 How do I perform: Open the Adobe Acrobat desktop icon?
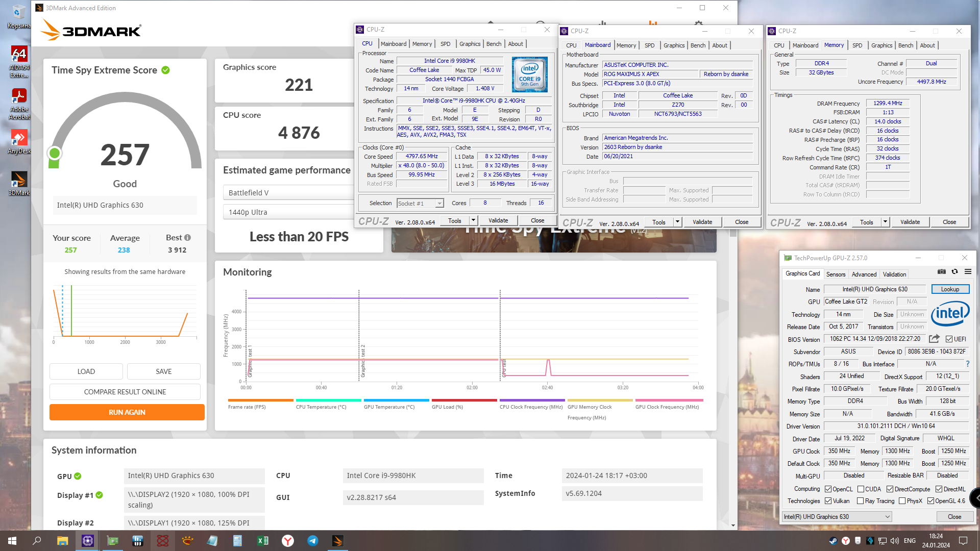[x=19, y=104]
